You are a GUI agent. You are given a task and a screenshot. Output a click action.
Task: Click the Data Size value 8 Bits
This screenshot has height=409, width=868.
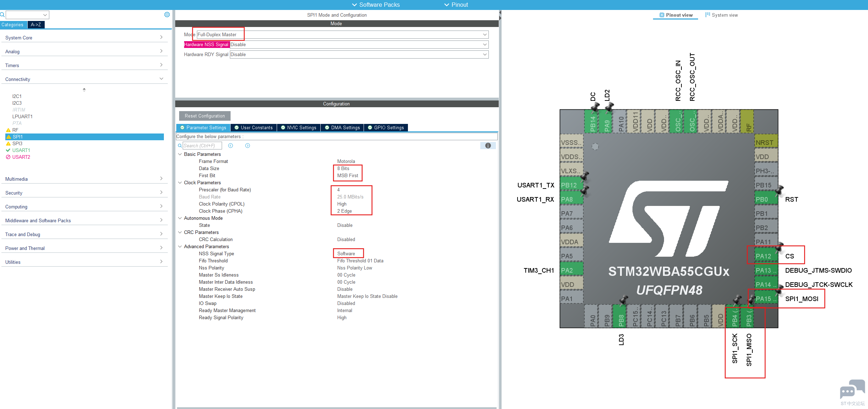343,168
